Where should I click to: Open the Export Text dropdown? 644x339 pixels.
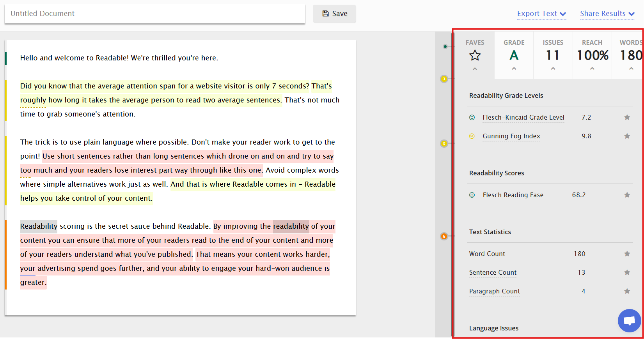541,14
